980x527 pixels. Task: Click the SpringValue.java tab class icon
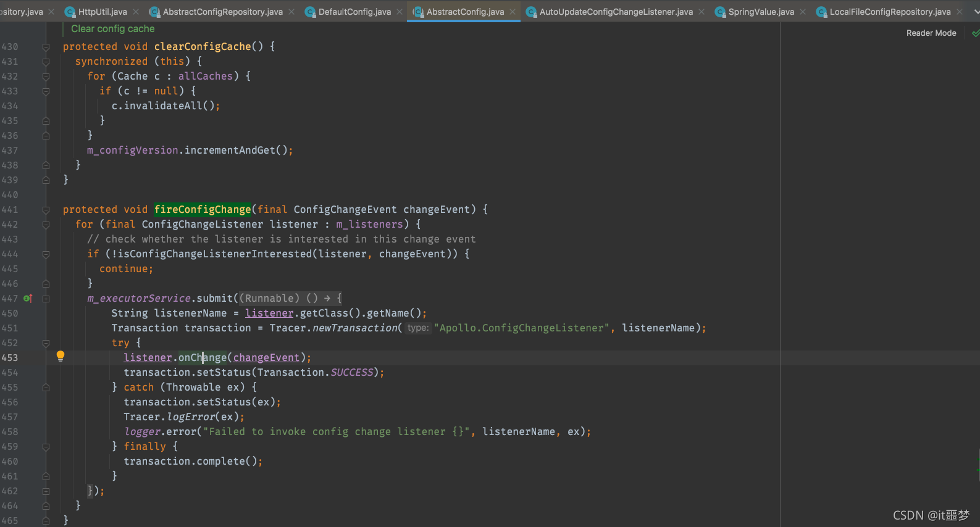coord(720,12)
